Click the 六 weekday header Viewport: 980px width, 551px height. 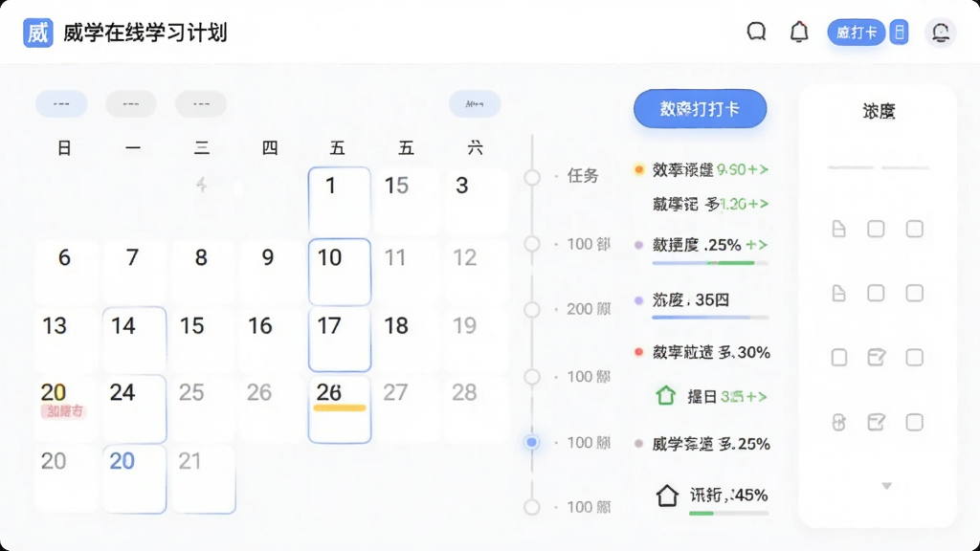pyautogui.click(x=475, y=148)
